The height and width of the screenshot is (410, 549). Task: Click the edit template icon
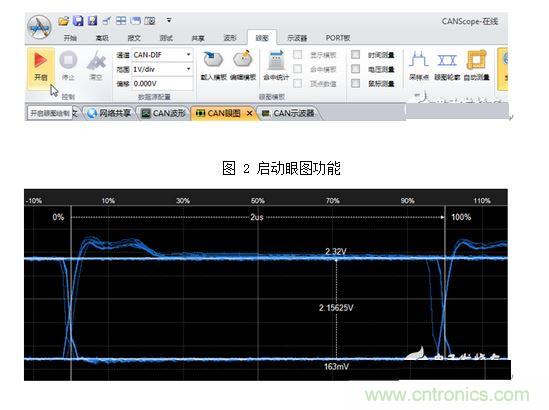[243, 59]
